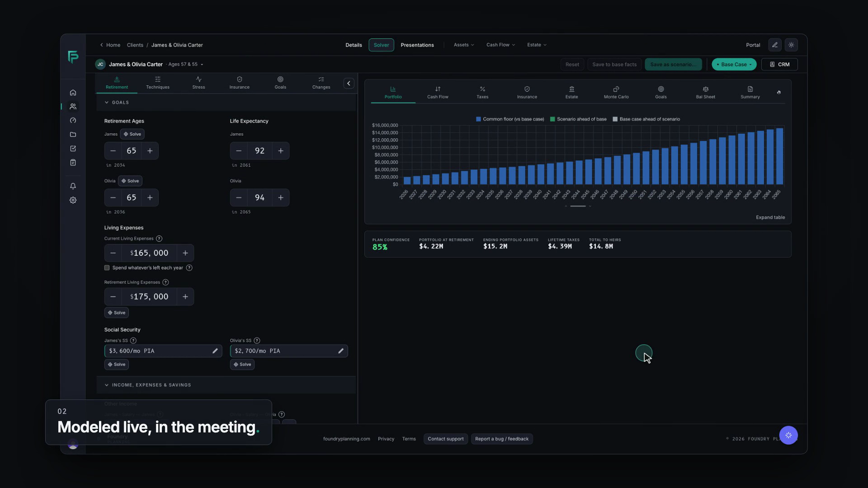Open the folder icon in sidebar

[x=73, y=134]
